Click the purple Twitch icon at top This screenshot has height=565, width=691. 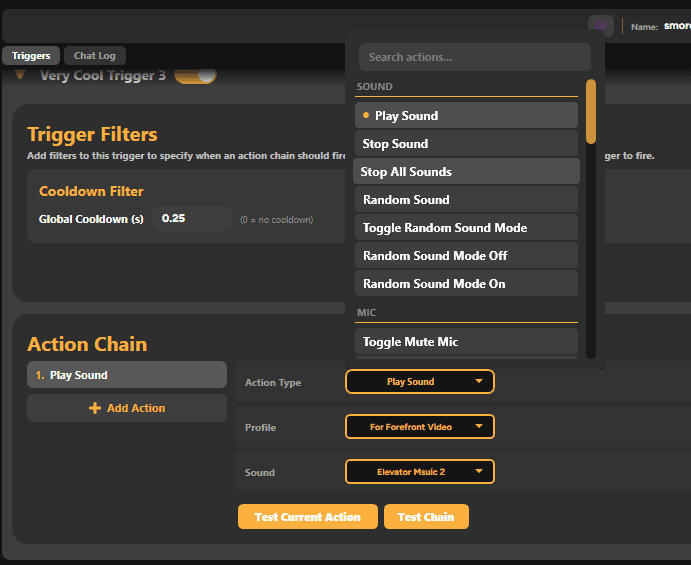coord(601,25)
